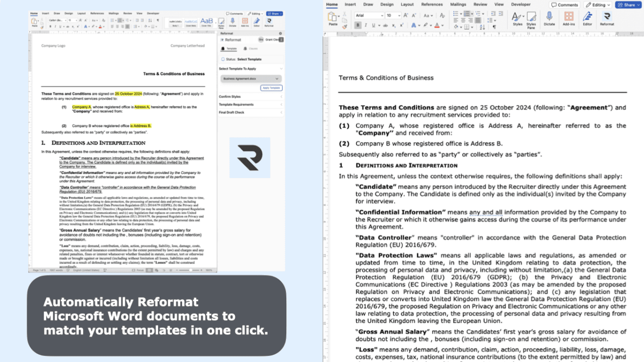Open the font color picker
The width and height of the screenshot is (644, 362).
437,25
